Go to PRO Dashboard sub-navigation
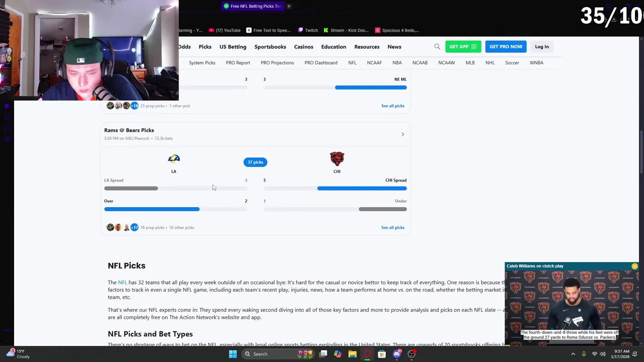This screenshot has width=644, height=362. pyautogui.click(x=321, y=63)
